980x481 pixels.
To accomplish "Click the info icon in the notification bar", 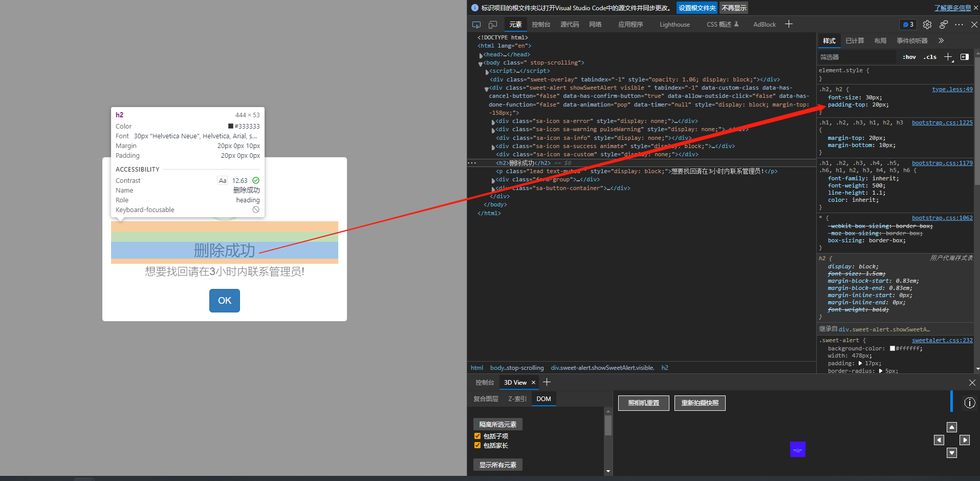I will pyautogui.click(x=475, y=8).
